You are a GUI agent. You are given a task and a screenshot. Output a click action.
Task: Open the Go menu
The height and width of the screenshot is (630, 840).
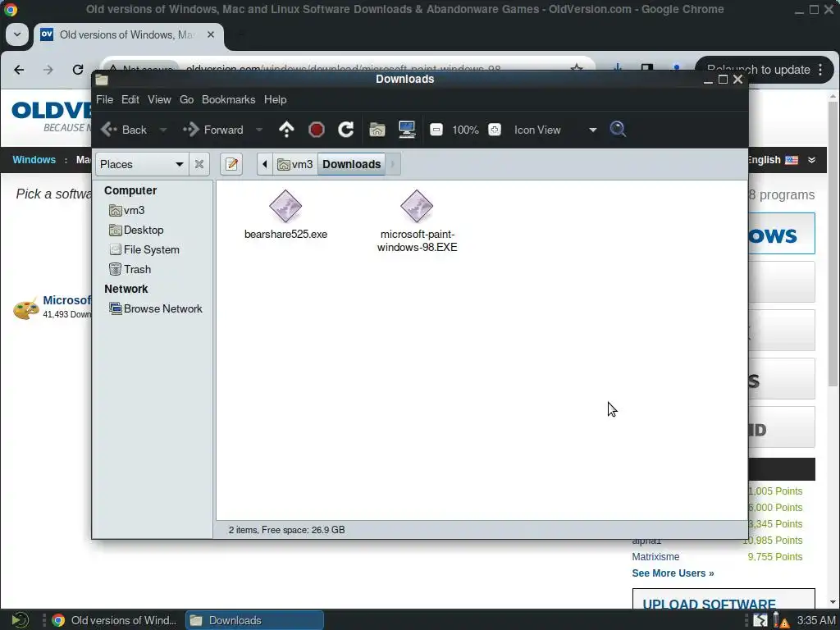click(x=186, y=99)
